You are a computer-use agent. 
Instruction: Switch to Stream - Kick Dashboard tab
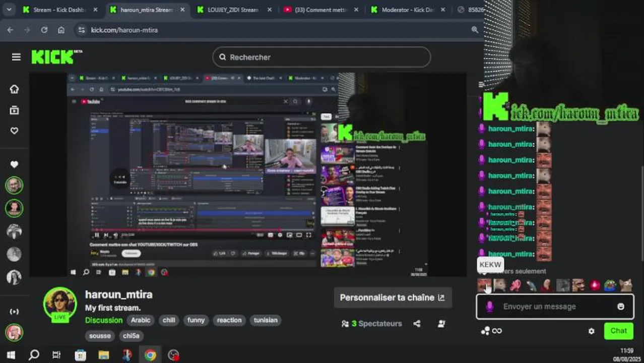tap(60, 10)
